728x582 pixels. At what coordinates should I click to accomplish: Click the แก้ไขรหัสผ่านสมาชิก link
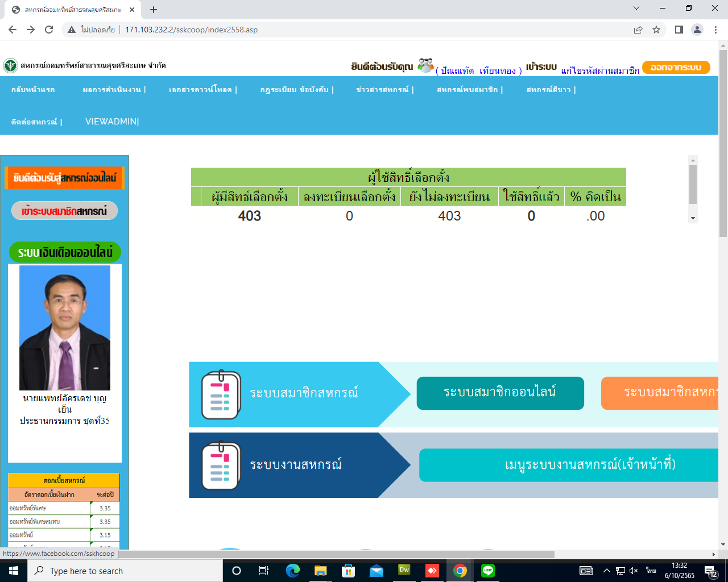600,70
